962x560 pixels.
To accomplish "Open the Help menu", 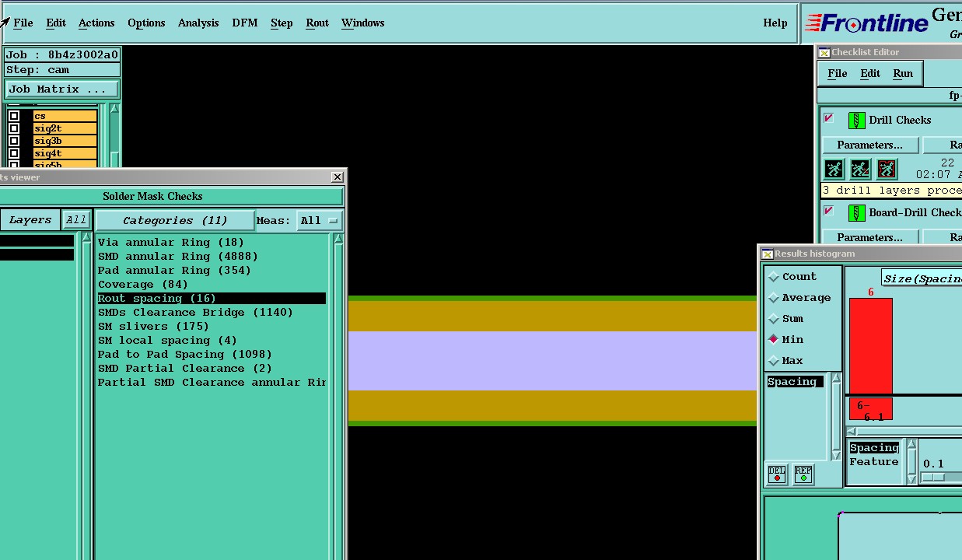I will point(775,23).
